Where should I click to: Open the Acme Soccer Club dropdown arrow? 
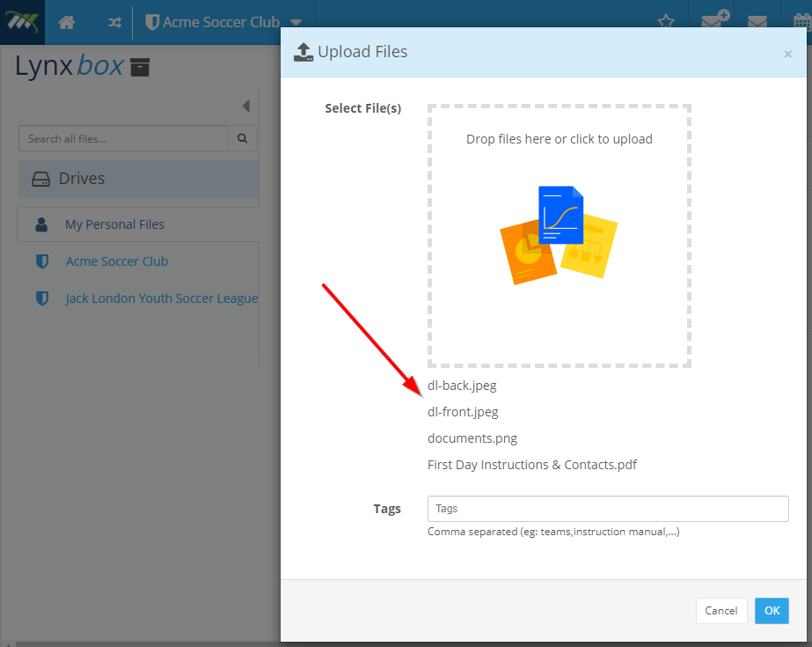(296, 23)
